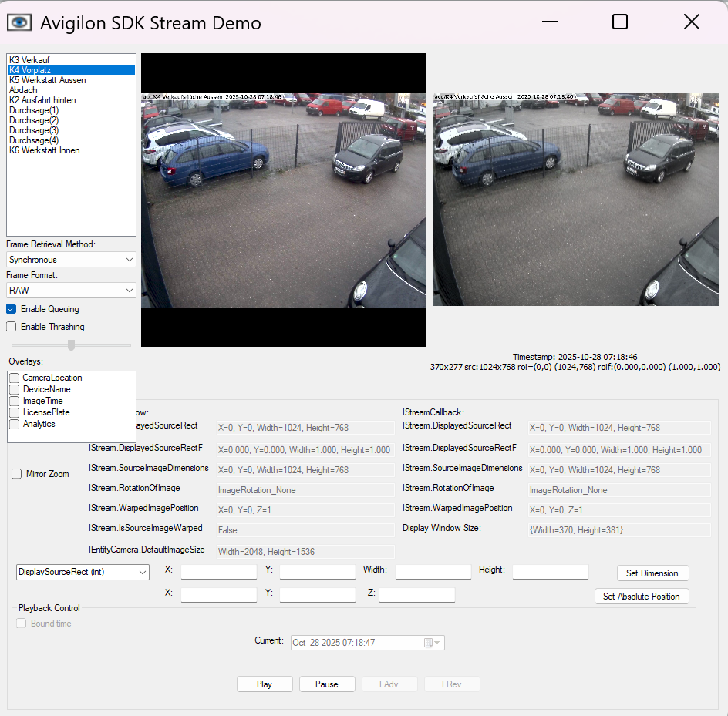Open calendar icon in Current date field

click(429, 643)
